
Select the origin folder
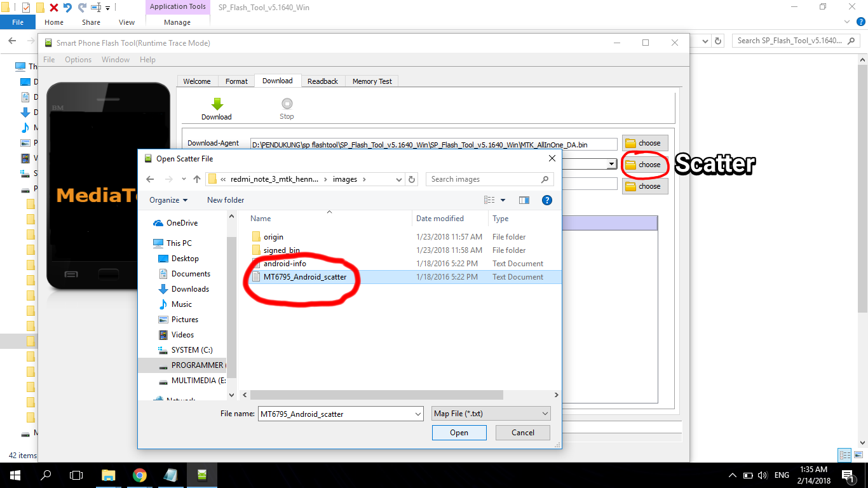273,237
